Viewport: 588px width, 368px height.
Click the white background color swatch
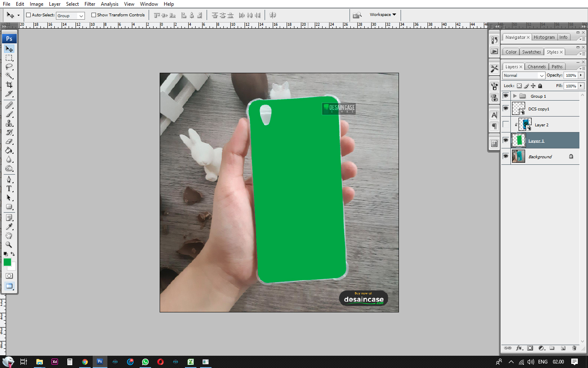(13, 267)
